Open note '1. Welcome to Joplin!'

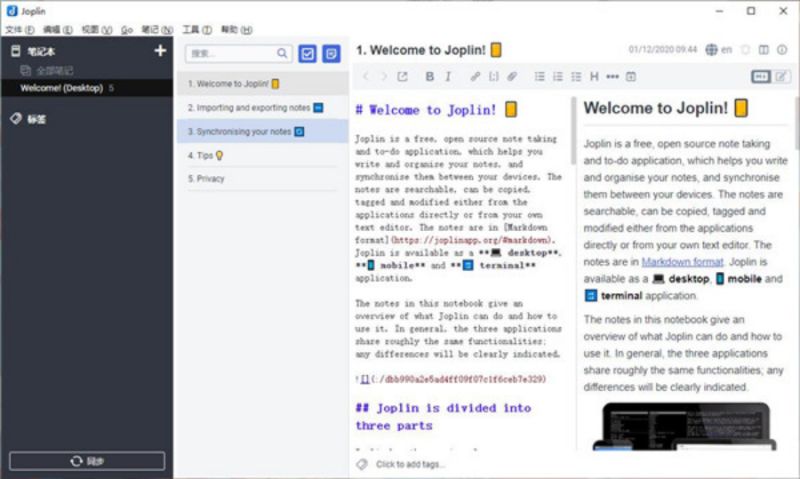pos(263,84)
